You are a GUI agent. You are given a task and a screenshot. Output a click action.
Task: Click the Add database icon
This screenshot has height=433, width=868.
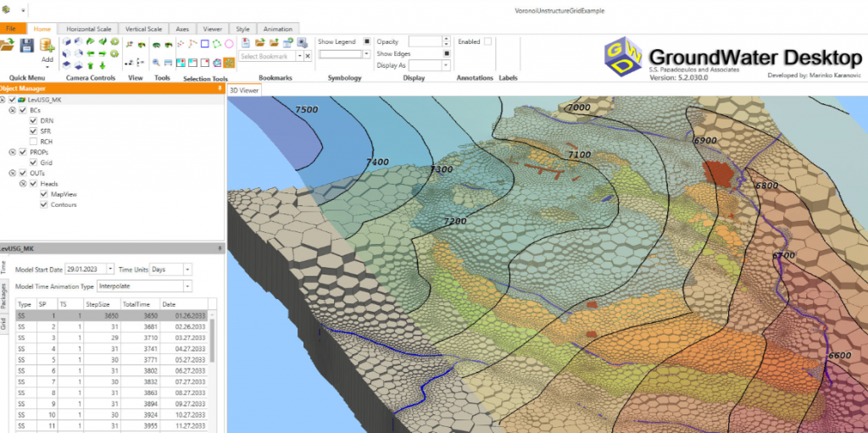click(x=47, y=46)
